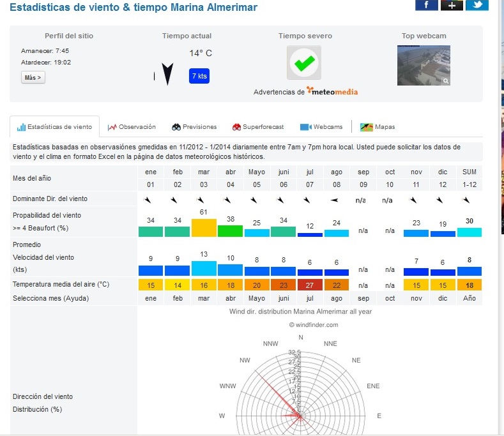Click the red graph Observación icon
504x436 pixels.
pos(112,127)
